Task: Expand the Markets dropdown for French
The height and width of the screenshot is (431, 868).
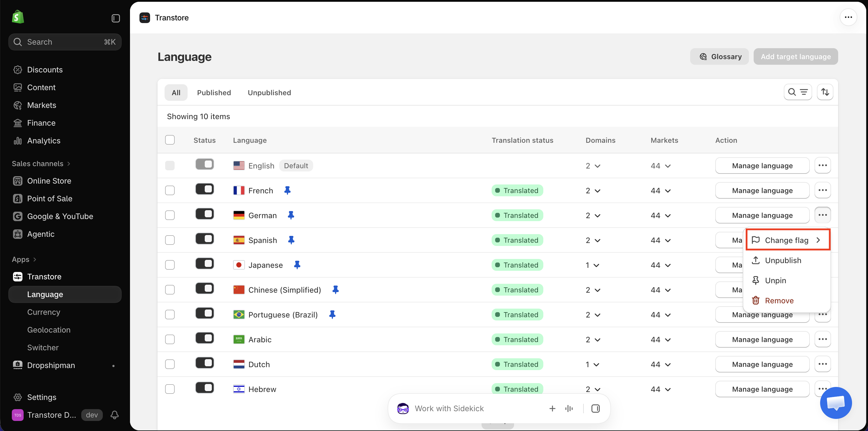Action: (660, 191)
